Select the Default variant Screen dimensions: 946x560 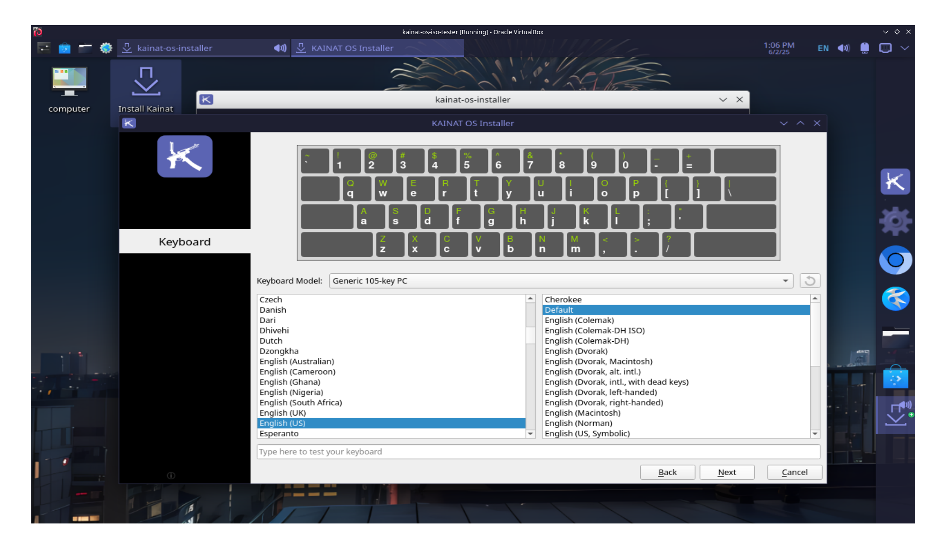676,310
